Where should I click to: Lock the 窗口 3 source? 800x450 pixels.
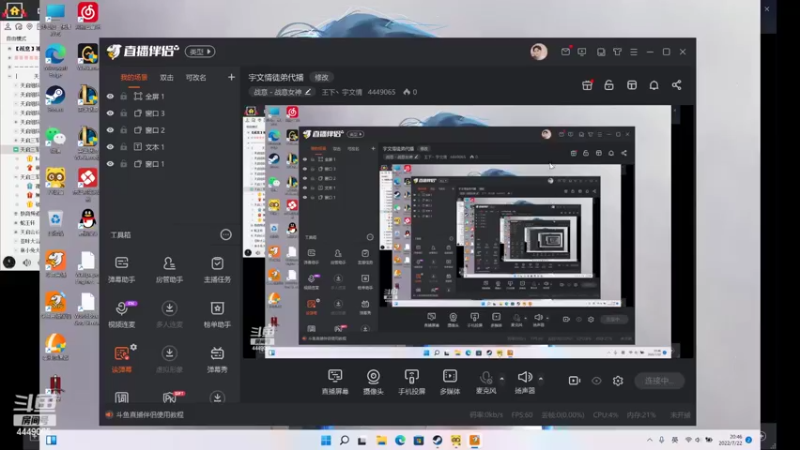(x=123, y=113)
